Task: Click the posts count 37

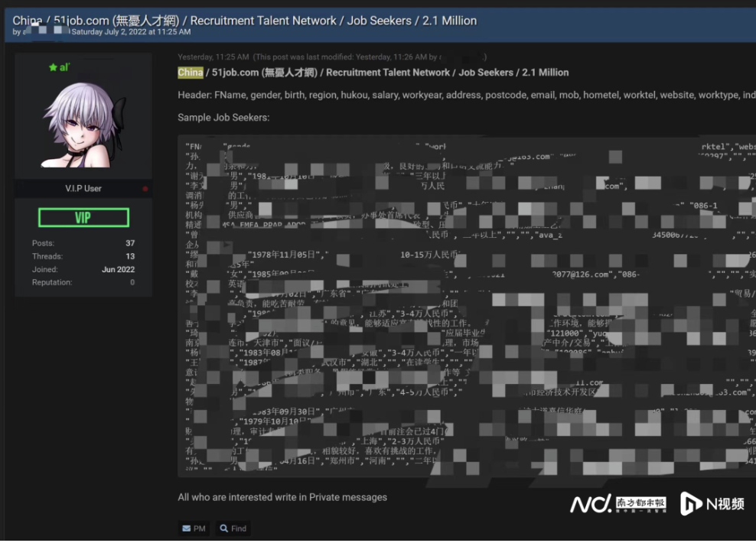Action: (130, 243)
